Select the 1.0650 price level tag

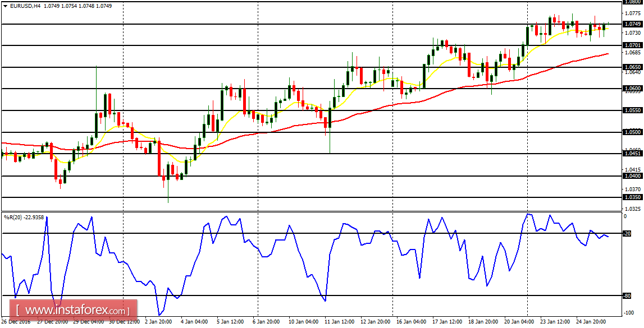[x=633, y=66]
